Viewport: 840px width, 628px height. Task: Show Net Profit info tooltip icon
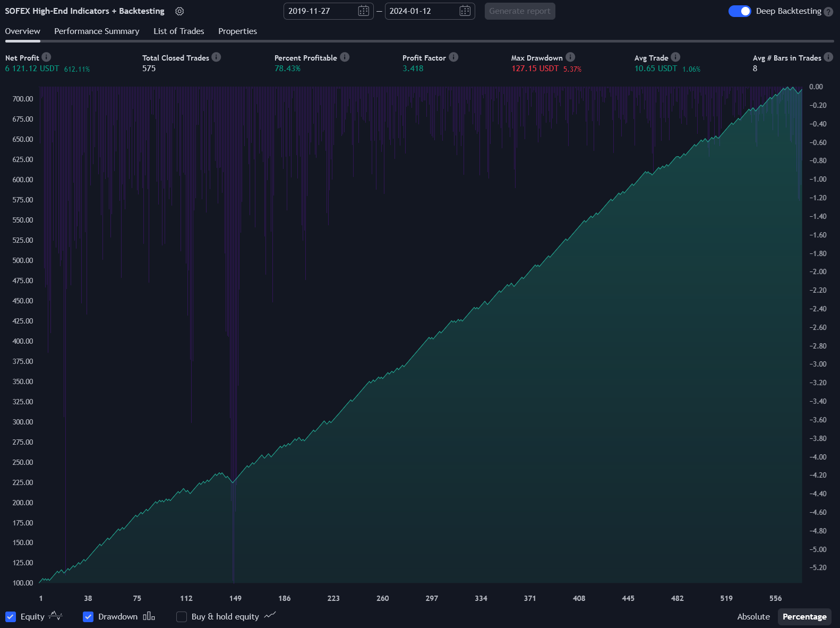pyautogui.click(x=46, y=57)
